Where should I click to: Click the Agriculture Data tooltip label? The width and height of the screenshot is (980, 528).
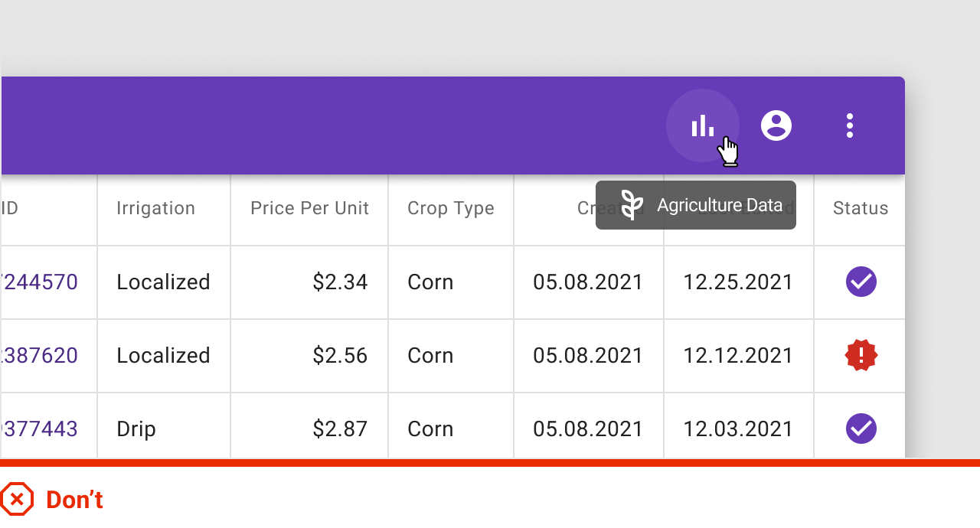point(719,205)
